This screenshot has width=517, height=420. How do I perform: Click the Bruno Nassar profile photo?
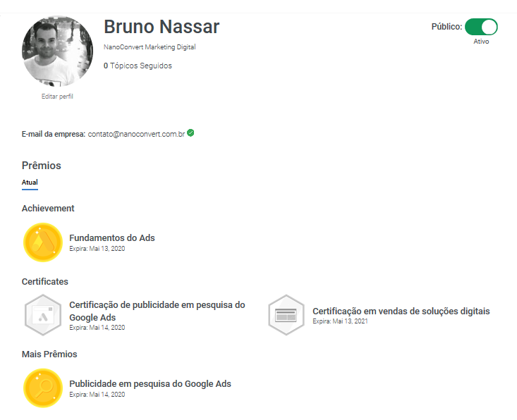click(57, 51)
